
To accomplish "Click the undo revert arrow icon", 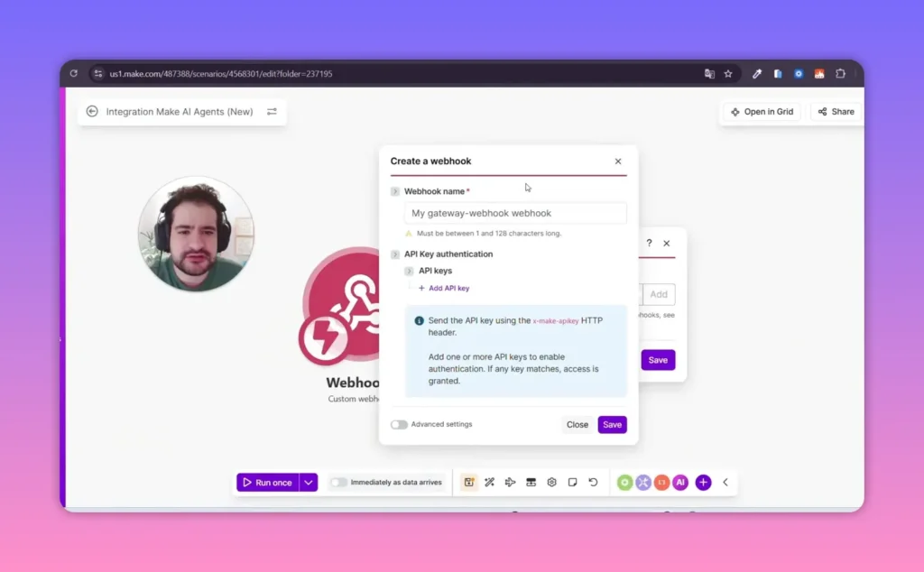I will pos(593,482).
